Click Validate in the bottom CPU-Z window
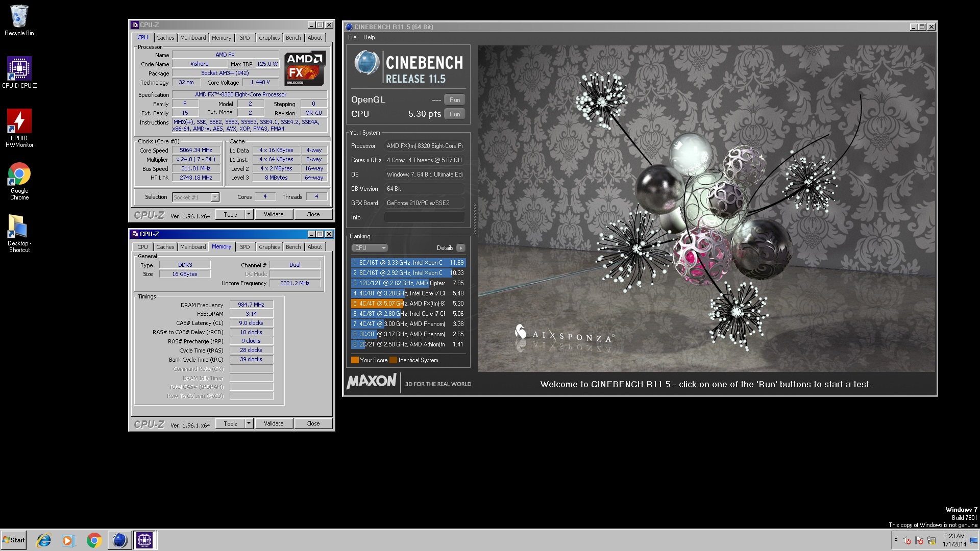Viewport: 980px width, 551px height. tap(274, 424)
